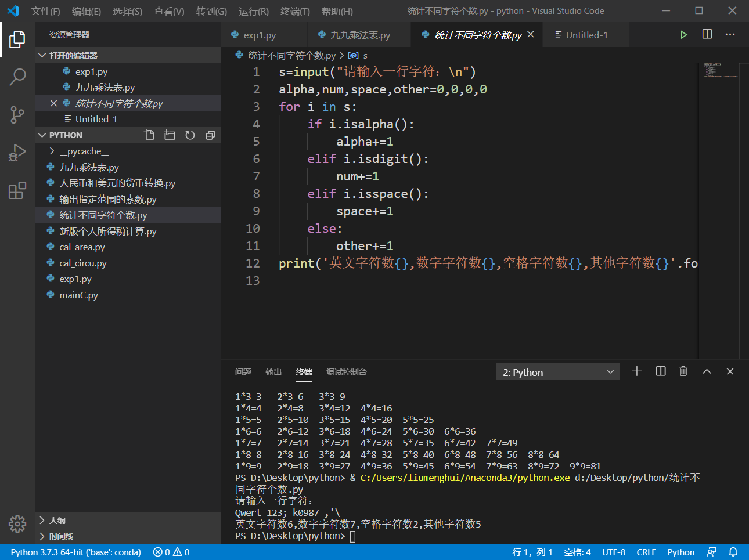Open the 编辑(E) menu
The height and width of the screenshot is (560, 749).
point(86,11)
